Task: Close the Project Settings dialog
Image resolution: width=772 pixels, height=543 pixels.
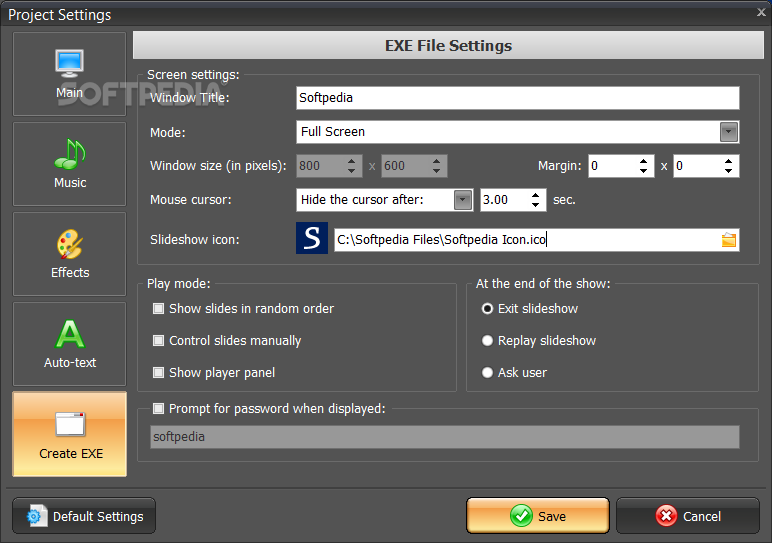Action: 761,13
